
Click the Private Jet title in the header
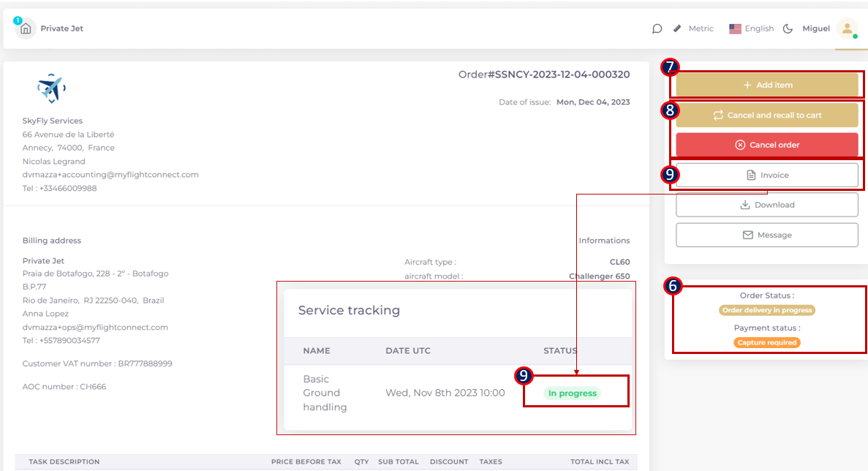coord(61,29)
